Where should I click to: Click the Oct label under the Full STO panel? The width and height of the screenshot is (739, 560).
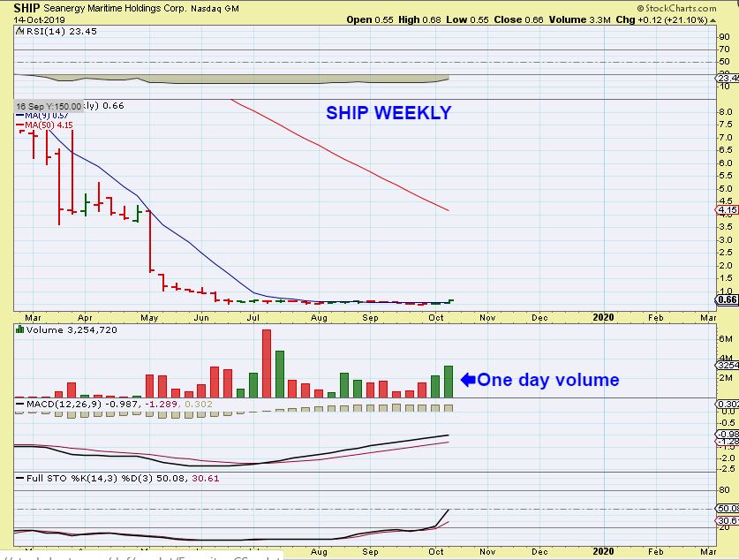click(436, 551)
